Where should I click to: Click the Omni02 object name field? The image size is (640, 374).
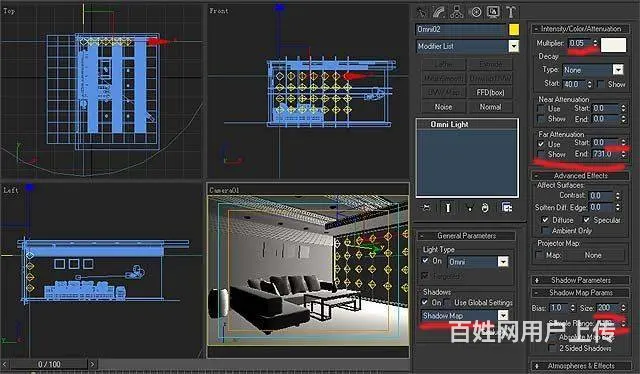(x=461, y=29)
